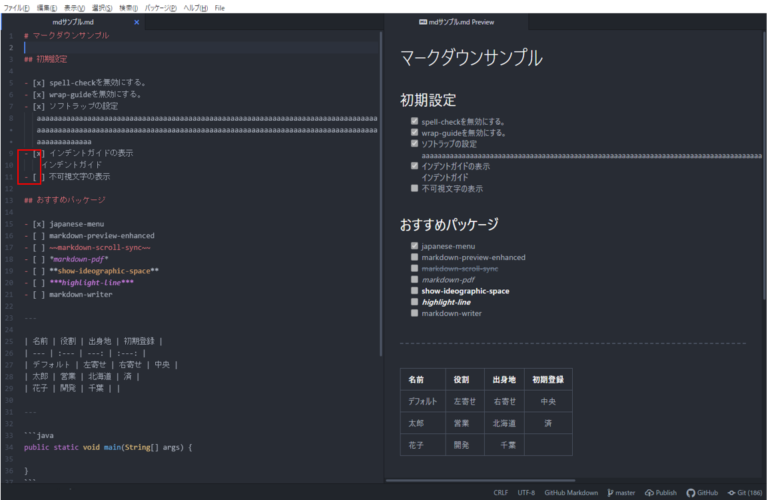
Task: Click 役割 header cell in preview table
Action: (x=465, y=380)
